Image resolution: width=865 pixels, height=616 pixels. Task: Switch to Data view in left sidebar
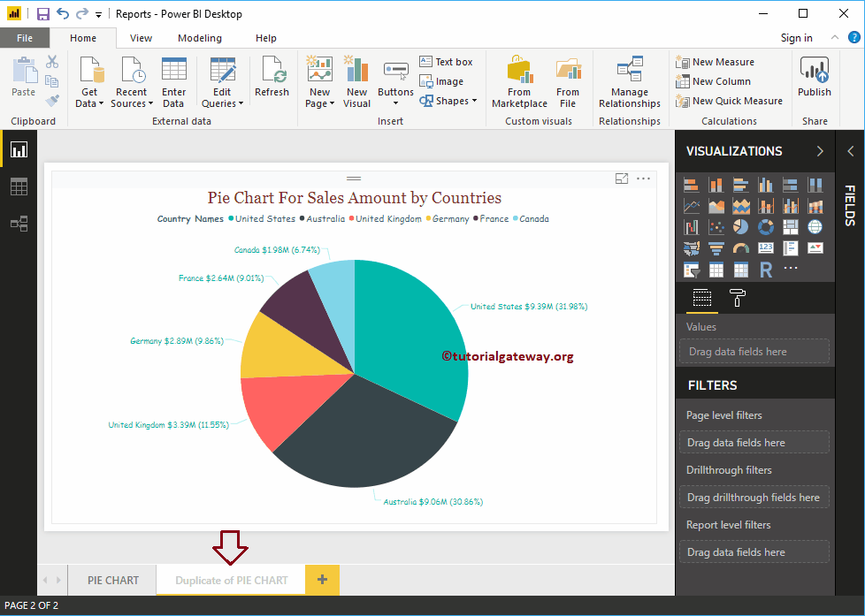pyautogui.click(x=19, y=186)
